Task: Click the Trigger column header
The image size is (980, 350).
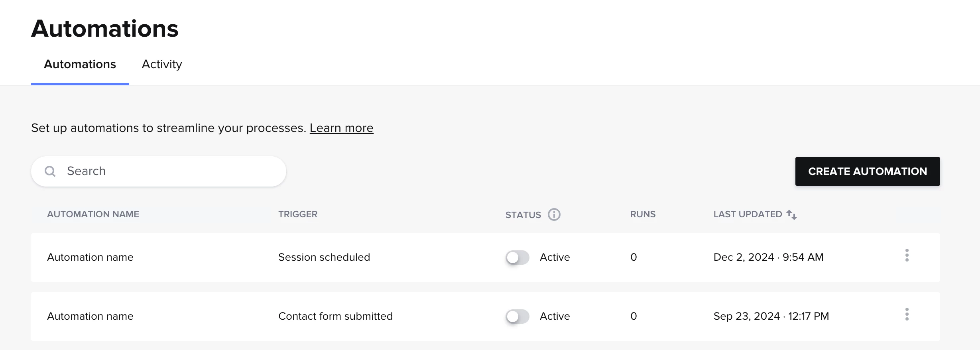Action: tap(297, 214)
